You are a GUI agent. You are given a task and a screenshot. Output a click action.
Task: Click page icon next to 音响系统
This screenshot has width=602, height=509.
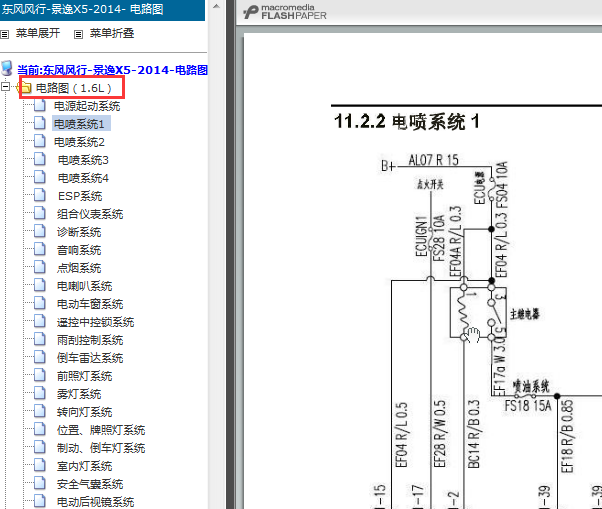click(40, 250)
